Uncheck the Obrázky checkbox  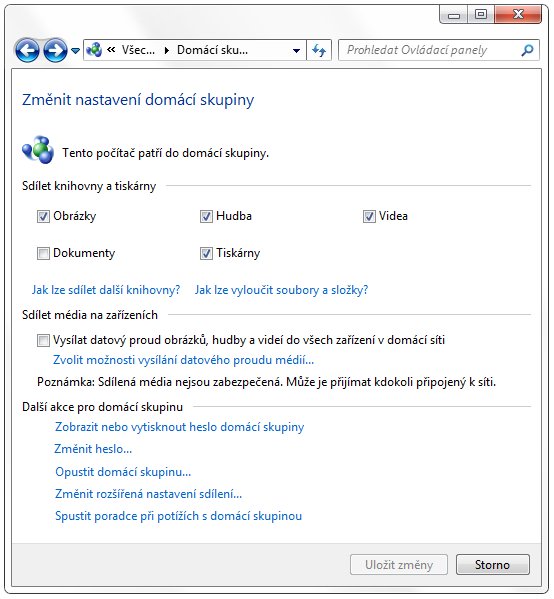point(43,217)
